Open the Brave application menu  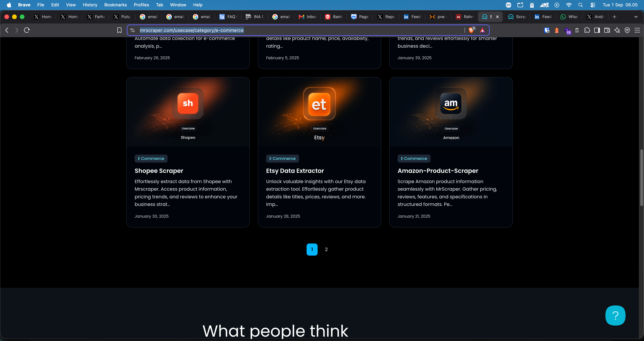pyautogui.click(x=24, y=5)
